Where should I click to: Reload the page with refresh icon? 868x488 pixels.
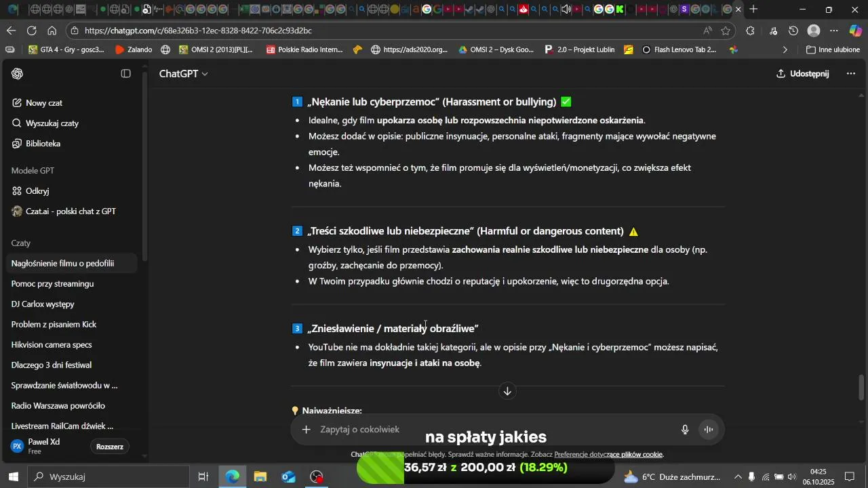pyautogui.click(x=32, y=30)
